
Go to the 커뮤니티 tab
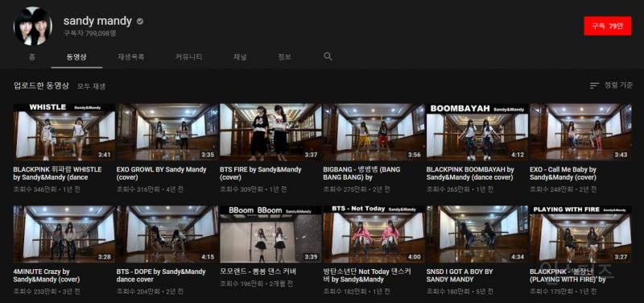coord(188,57)
